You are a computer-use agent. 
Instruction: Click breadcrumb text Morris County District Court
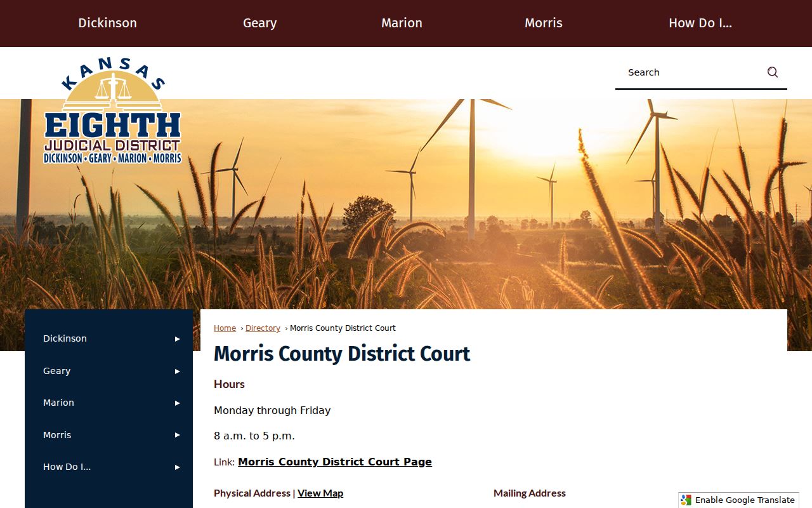click(343, 328)
